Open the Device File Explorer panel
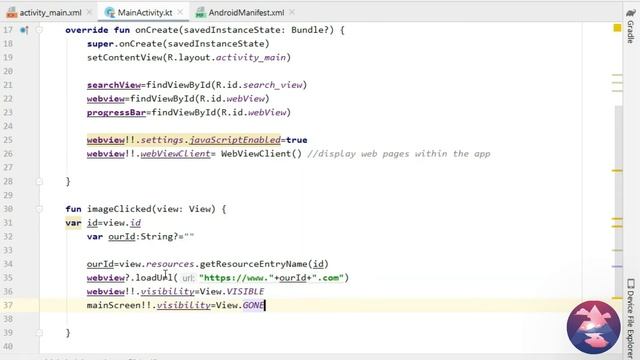 click(x=631, y=318)
